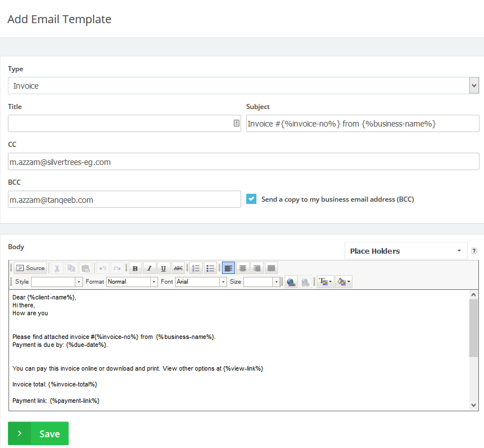Screen dimensions: 484x448
Task: Insert a hyperlink using the link icon
Action: pos(291,282)
